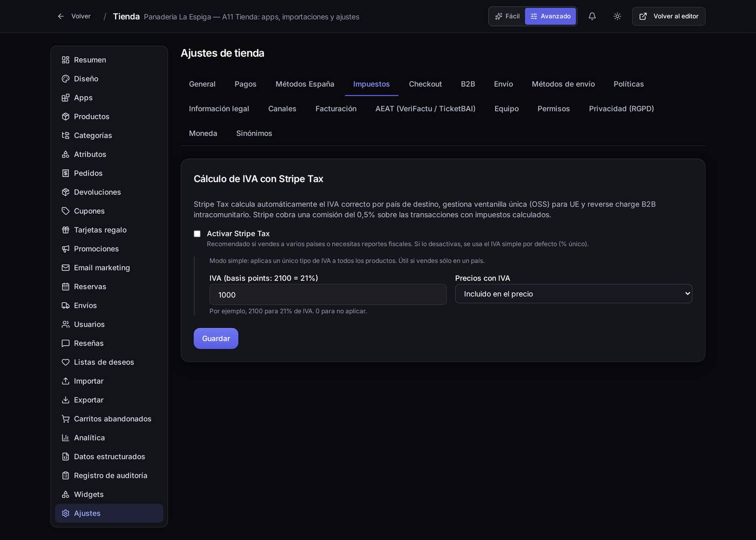756x540 pixels.
Task: Click the Cálculo de IVA con Stripe Tax heading
Action: pos(259,179)
